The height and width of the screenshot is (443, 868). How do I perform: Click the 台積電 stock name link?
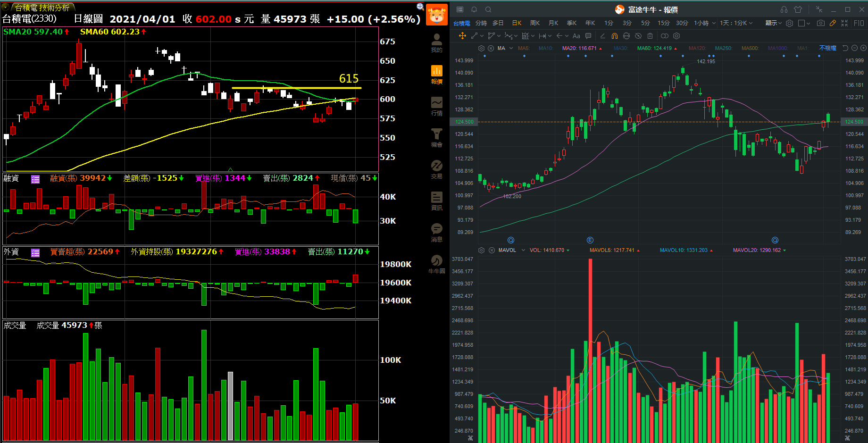[462, 23]
